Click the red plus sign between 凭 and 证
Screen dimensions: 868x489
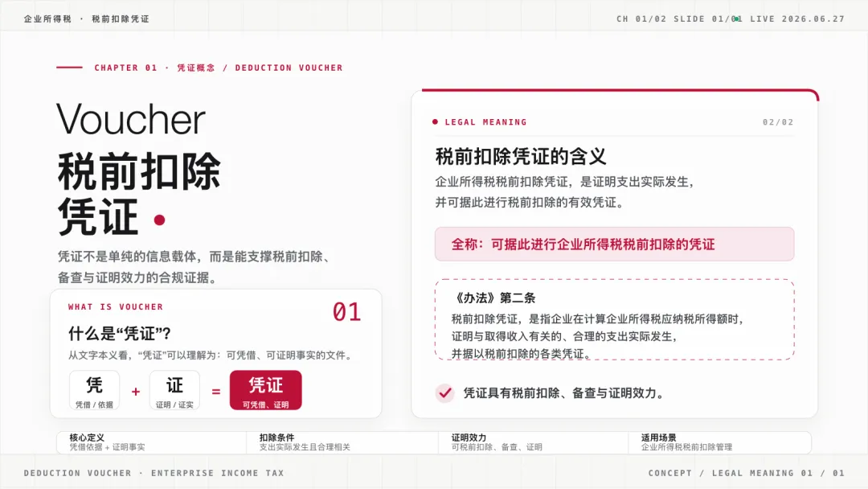coord(136,392)
